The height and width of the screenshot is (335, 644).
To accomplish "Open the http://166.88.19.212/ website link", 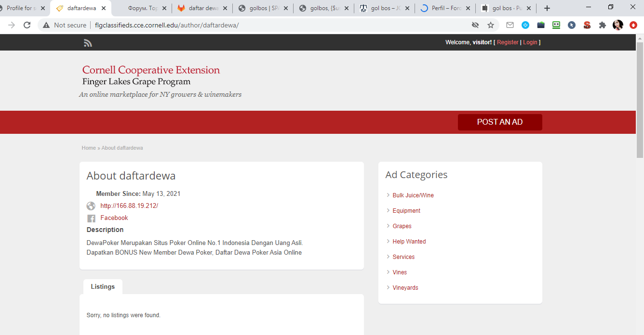I will coord(129,206).
